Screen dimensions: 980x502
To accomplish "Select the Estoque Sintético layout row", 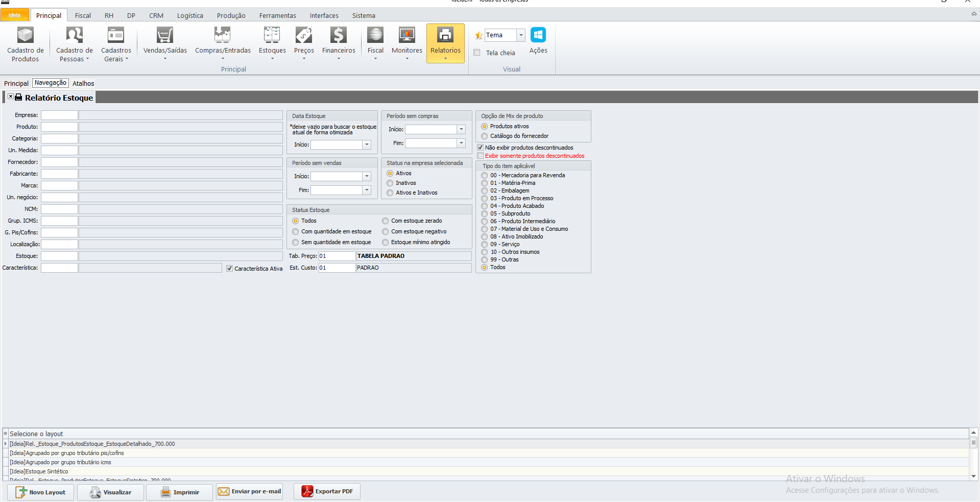I will pos(39,471).
